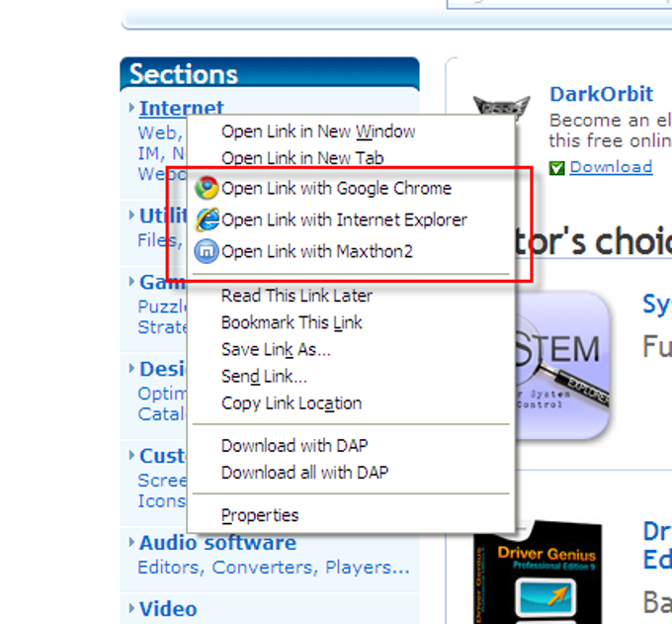Open the Editors audio subcategory link
672x624 pixels.
point(168,568)
